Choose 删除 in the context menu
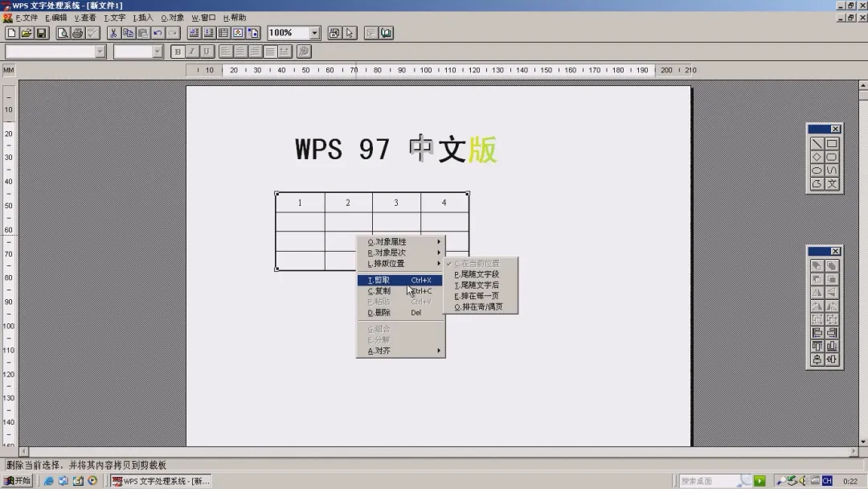The image size is (868, 489). 400,313
